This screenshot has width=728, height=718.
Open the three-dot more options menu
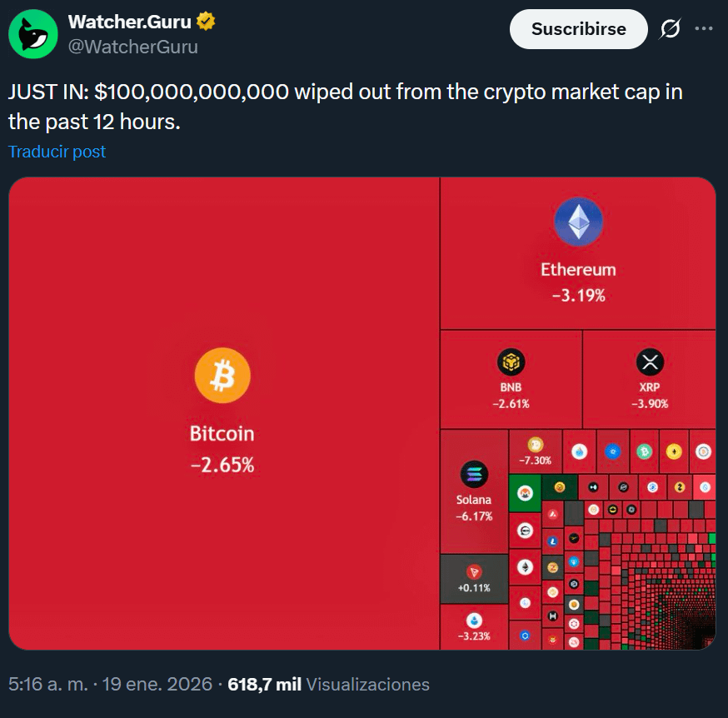click(704, 29)
